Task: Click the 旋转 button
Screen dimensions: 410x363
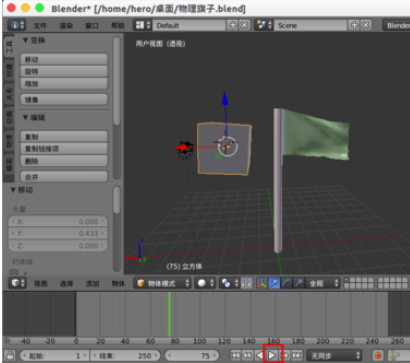Action: click(x=64, y=71)
